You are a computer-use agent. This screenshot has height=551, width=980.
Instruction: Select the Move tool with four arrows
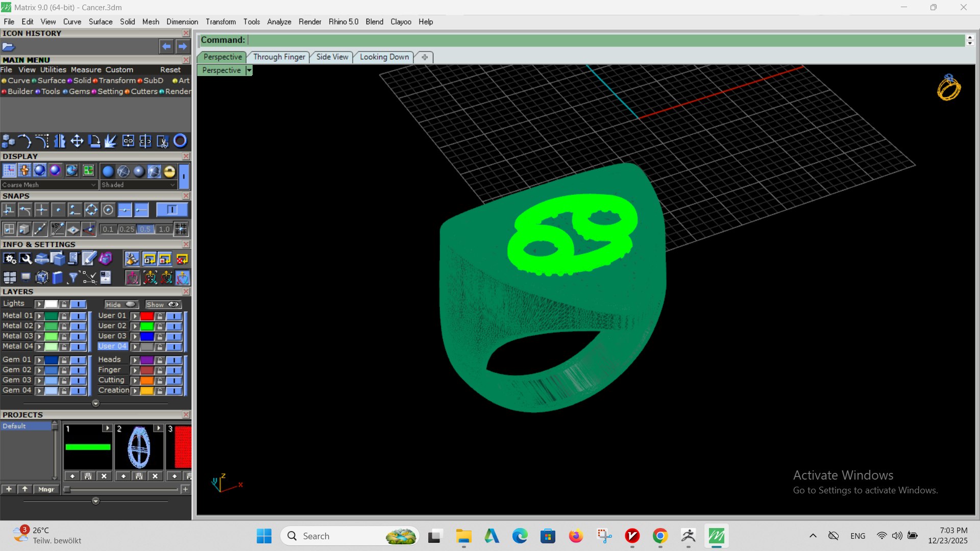click(x=77, y=140)
